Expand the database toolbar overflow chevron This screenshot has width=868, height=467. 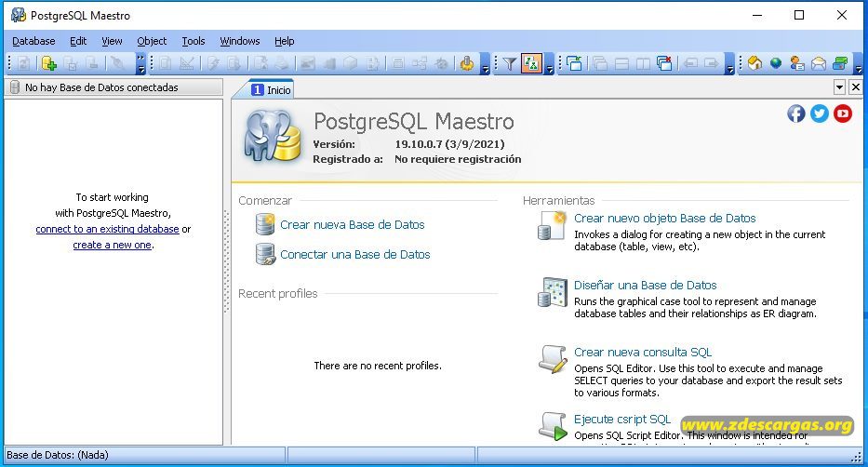click(140, 63)
